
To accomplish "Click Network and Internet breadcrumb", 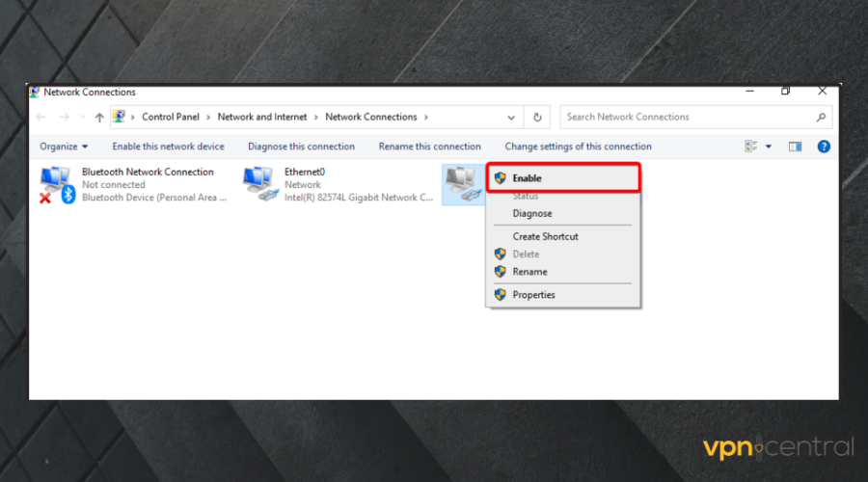I will (261, 118).
